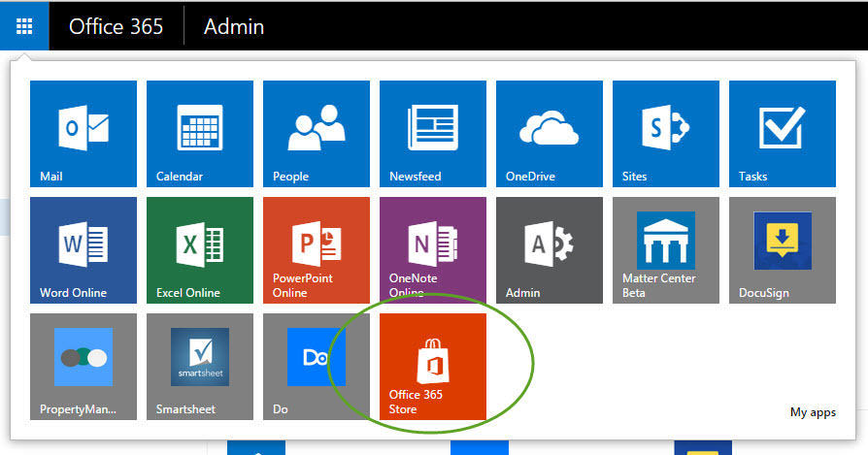This screenshot has height=455, width=868.
Task: Launch OneDrive from the app grid
Action: pyautogui.click(x=550, y=134)
